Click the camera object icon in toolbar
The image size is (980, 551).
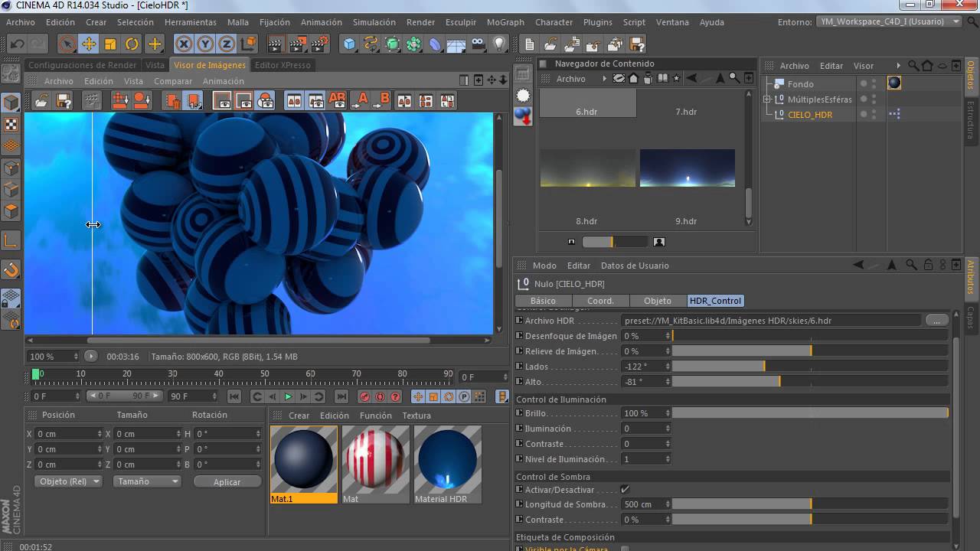coord(478,44)
